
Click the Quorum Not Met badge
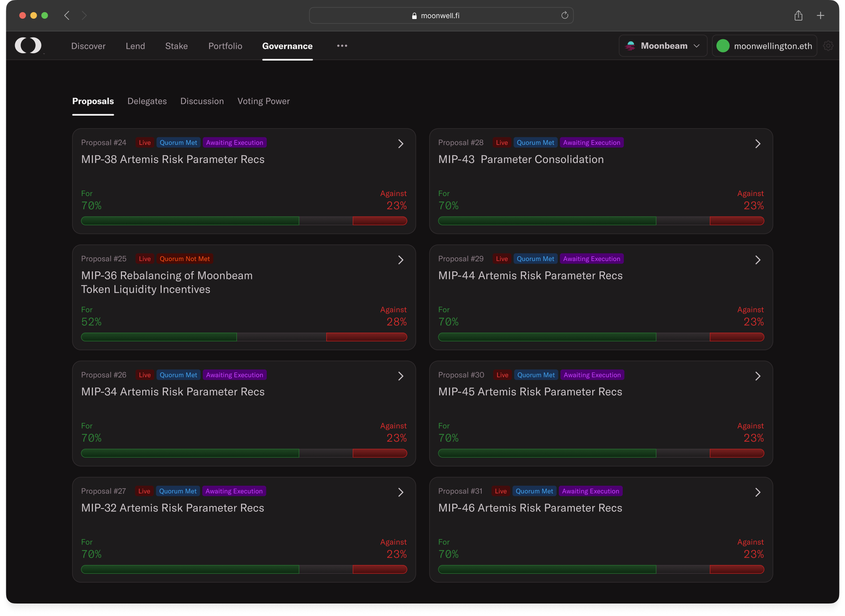click(x=185, y=259)
